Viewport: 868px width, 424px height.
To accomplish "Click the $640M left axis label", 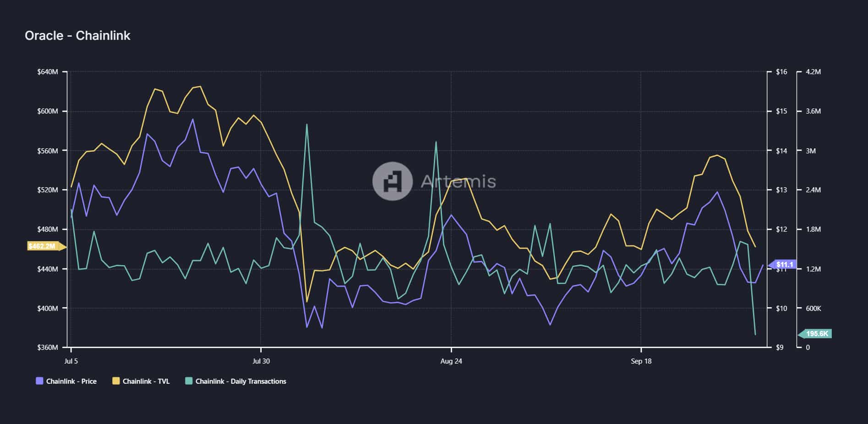I will (48, 72).
